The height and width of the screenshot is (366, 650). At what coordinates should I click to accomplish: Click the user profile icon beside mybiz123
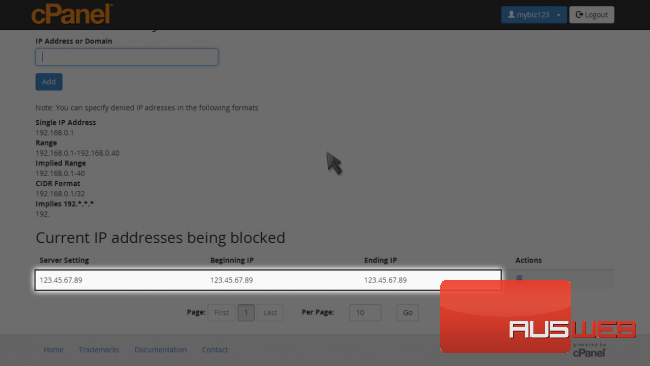(x=511, y=15)
